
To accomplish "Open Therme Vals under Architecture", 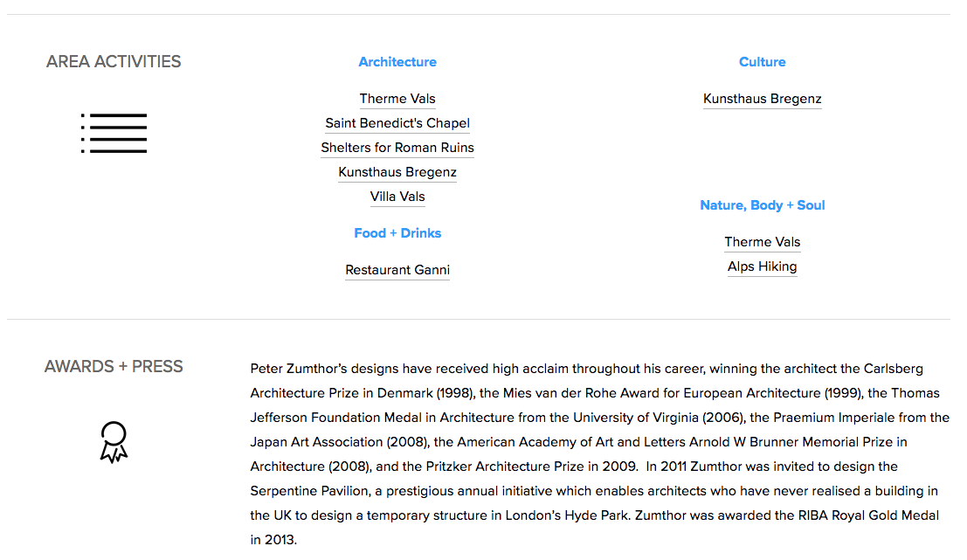I will coord(397,99).
